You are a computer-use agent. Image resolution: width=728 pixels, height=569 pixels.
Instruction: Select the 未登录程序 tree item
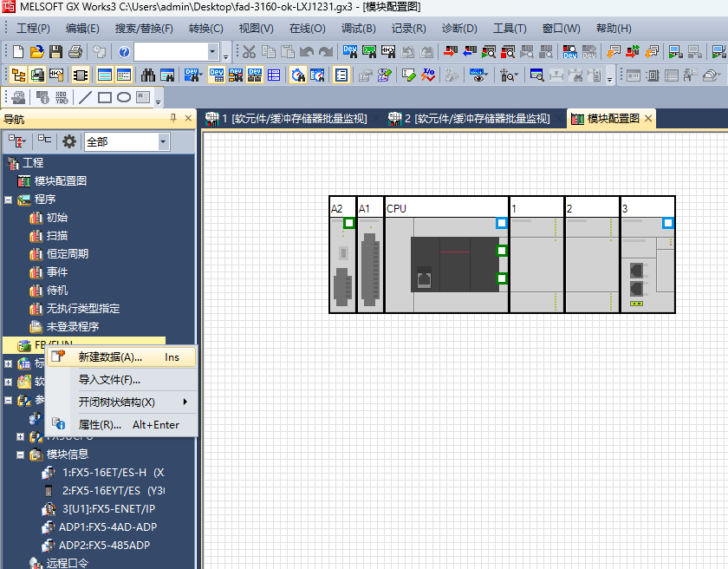[x=73, y=327]
